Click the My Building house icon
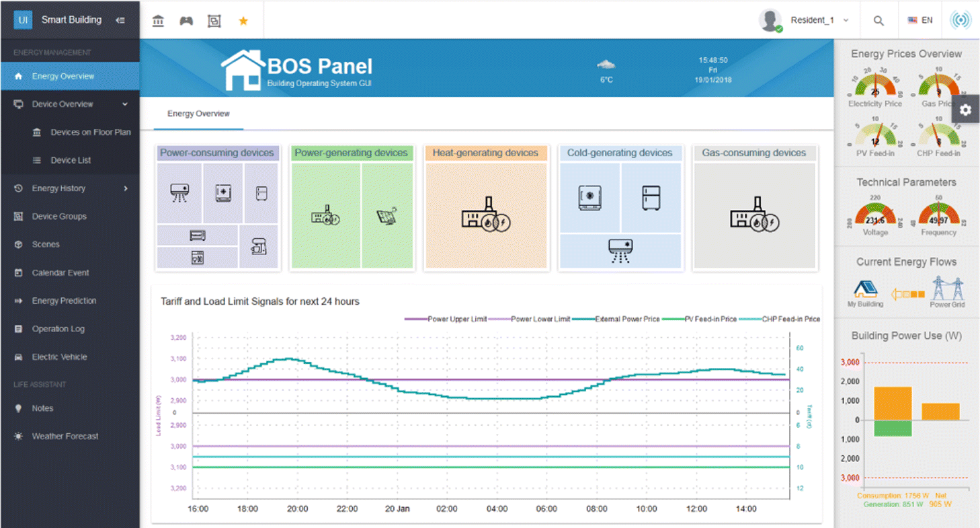 (866, 289)
